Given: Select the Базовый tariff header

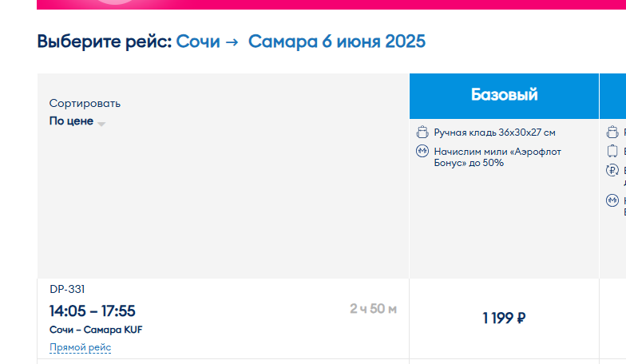Looking at the screenshot, I should [x=504, y=96].
